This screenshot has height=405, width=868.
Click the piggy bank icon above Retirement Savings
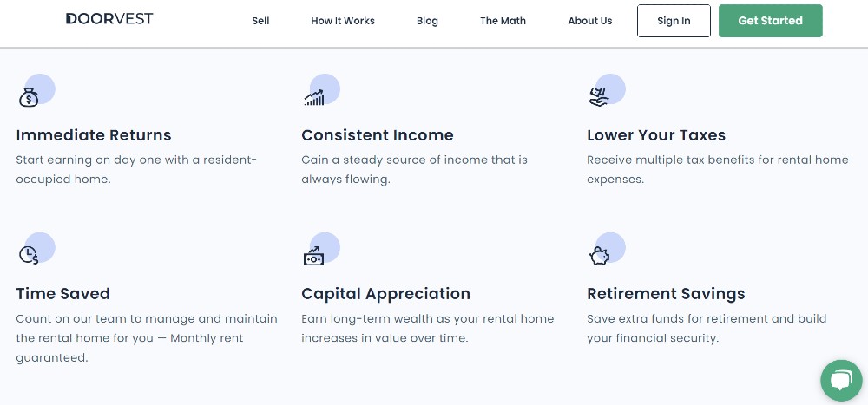coord(599,256)
